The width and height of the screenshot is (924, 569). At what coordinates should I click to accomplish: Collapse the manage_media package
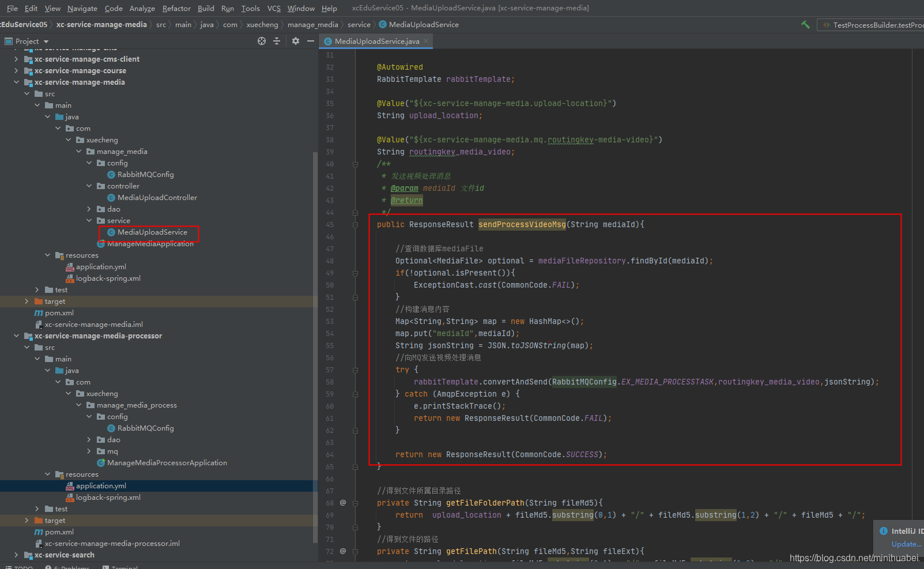coord(78,152)
